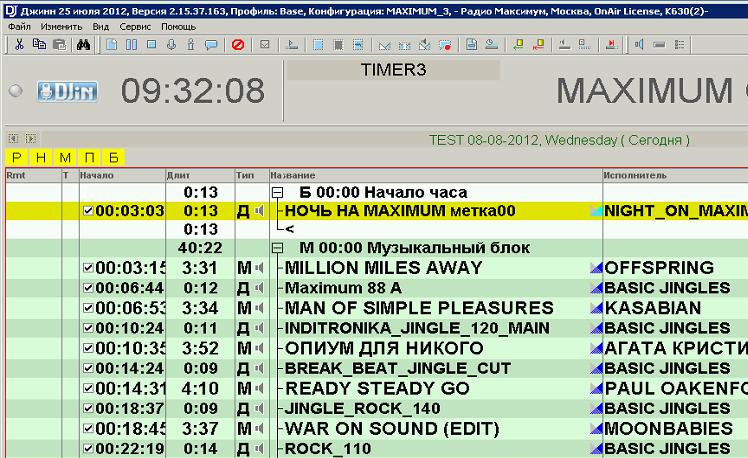This screenshot has height=458, width=748.
Task: Toggle checkbox for INDITRONIKA_JINGLE_120_MAIN row
Action: [88, 328]
